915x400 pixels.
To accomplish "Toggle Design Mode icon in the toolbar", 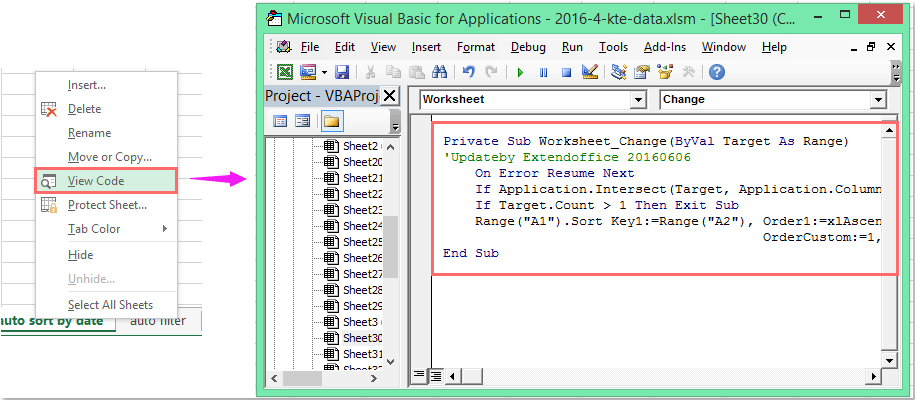I will click(589, 72).
